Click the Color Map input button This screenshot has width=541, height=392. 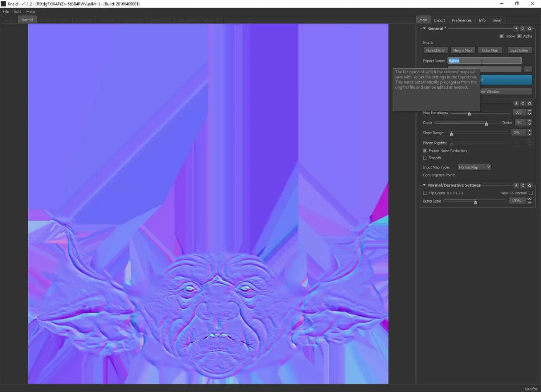(490, 50)
